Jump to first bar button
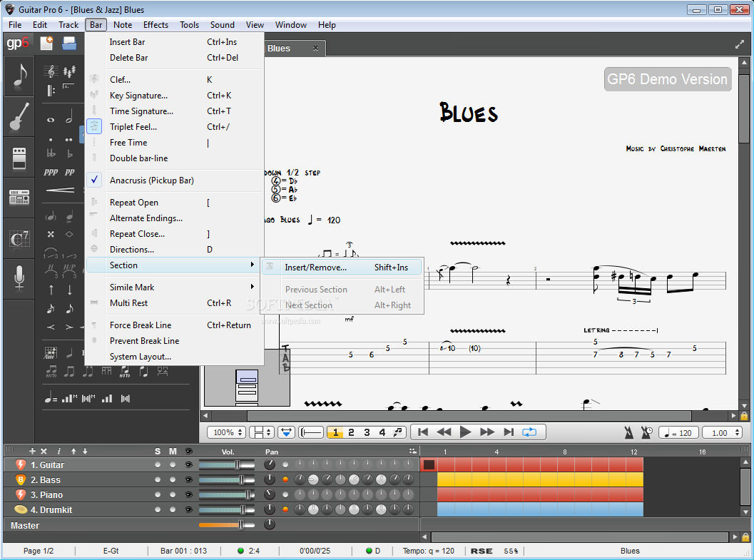 click(423, 432)
